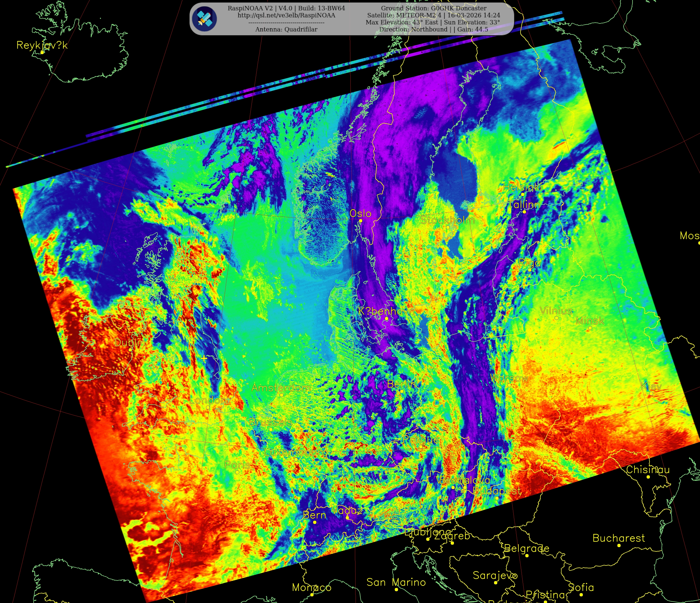
Task: Click the Oslo city marker dot
Action: (x=361, y=221)
